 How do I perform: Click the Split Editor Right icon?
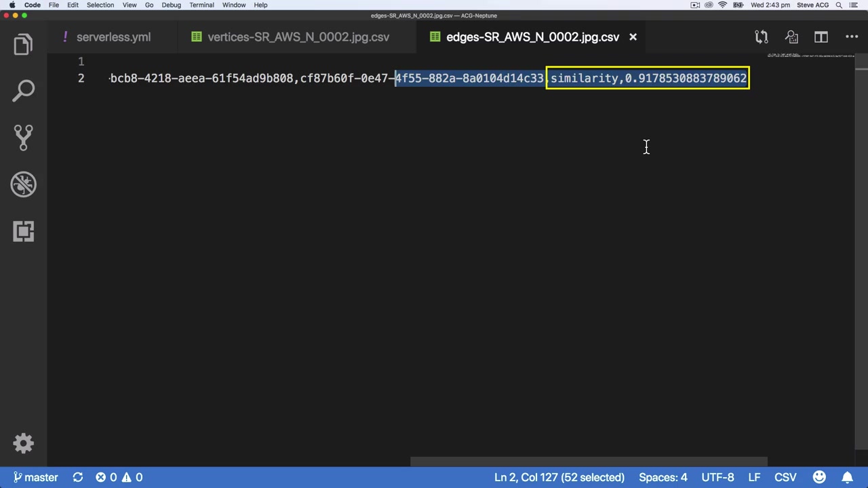pyautogui.click(x=821, y=37)
